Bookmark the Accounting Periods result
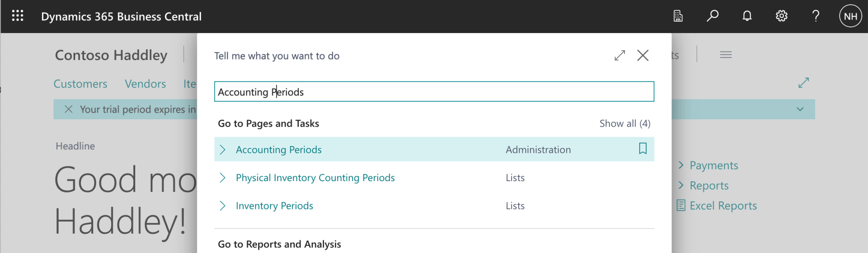This screenshot has height=253, width=868. (x=642, y=149)
